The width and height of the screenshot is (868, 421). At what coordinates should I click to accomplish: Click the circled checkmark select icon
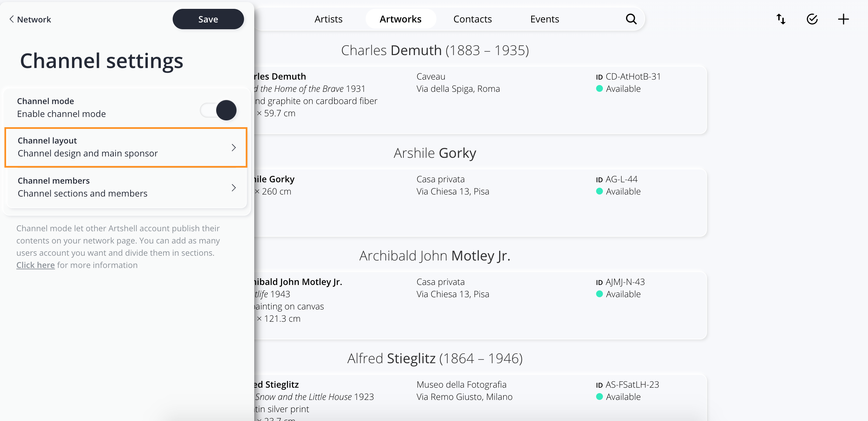tap(812, 19)
